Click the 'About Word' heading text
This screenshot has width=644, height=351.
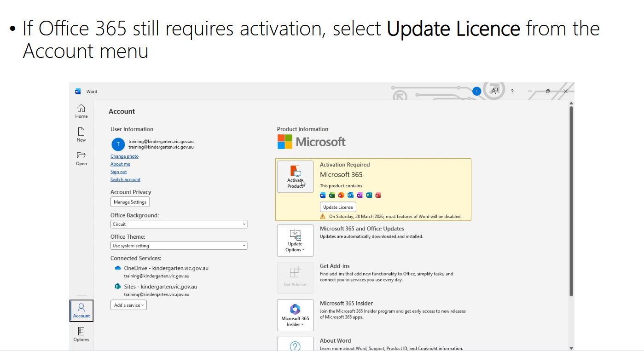click(x=335, y=341)
